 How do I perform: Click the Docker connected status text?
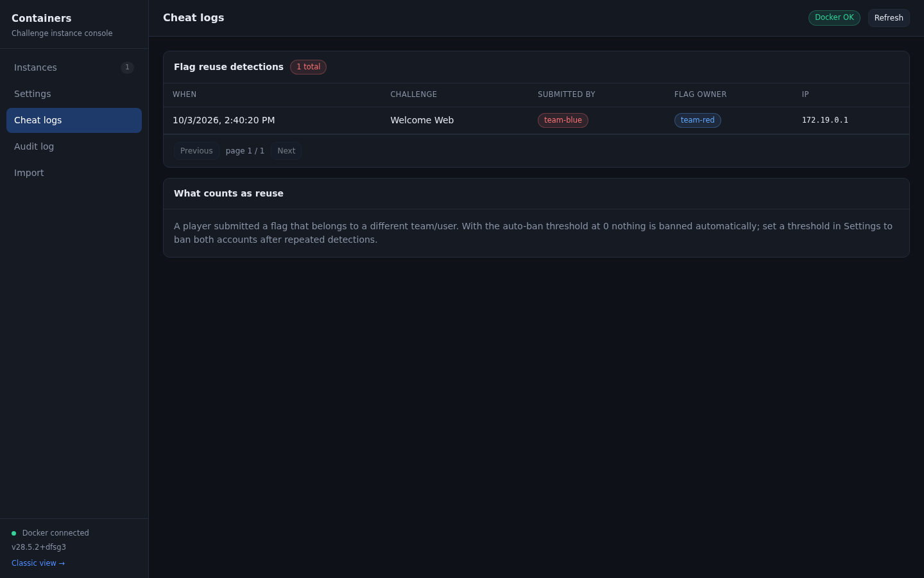[56, 533]
